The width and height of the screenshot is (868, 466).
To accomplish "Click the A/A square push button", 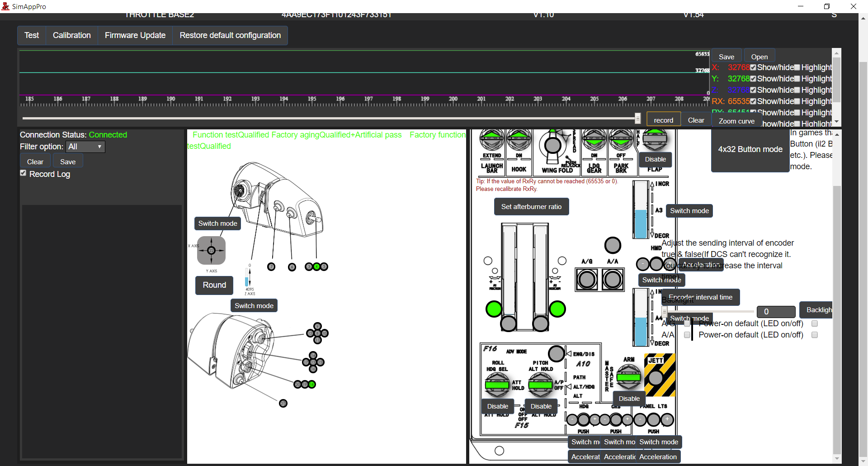I will (613, 280).
